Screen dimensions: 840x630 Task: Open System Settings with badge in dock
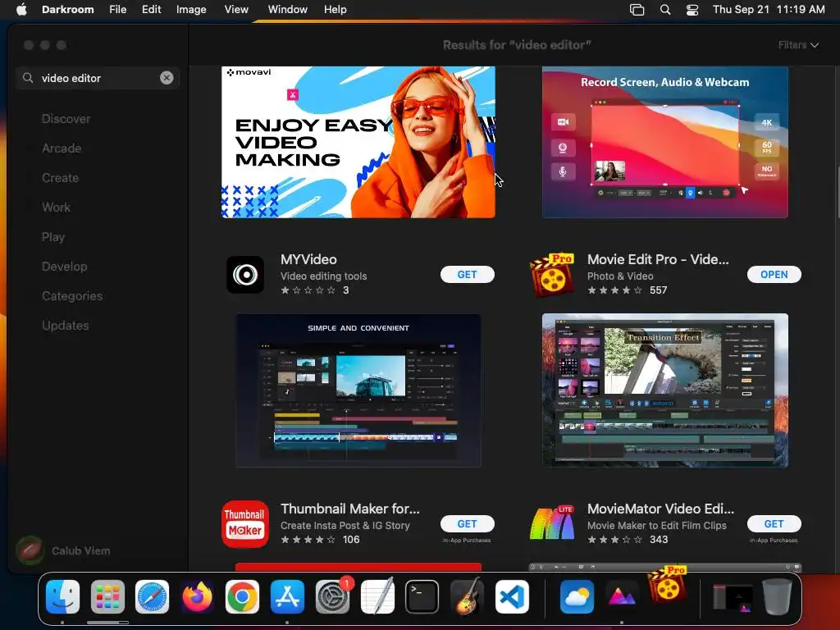(333, 597)
